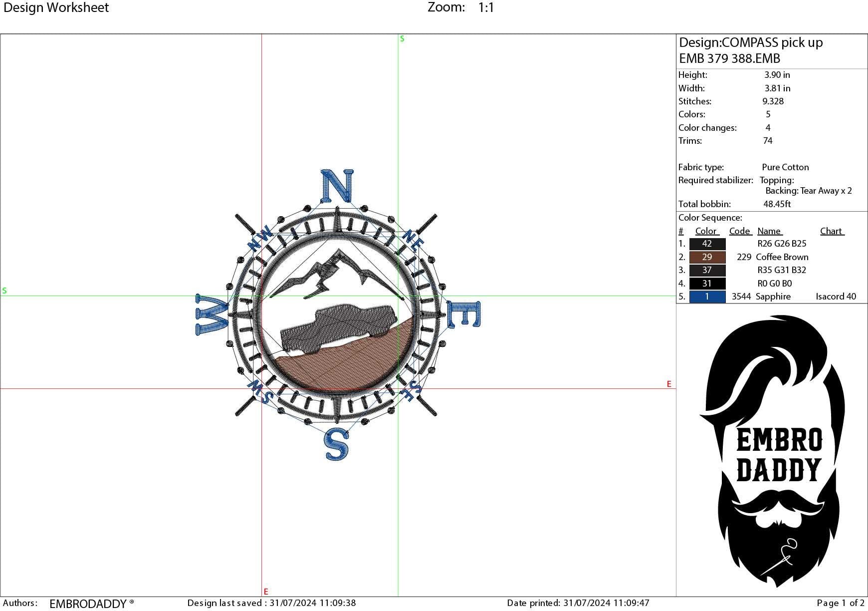The height and width of the screenshot is (611, 868).
Task: Click the Stitches value '9.328'
Action: coord(773,101)
